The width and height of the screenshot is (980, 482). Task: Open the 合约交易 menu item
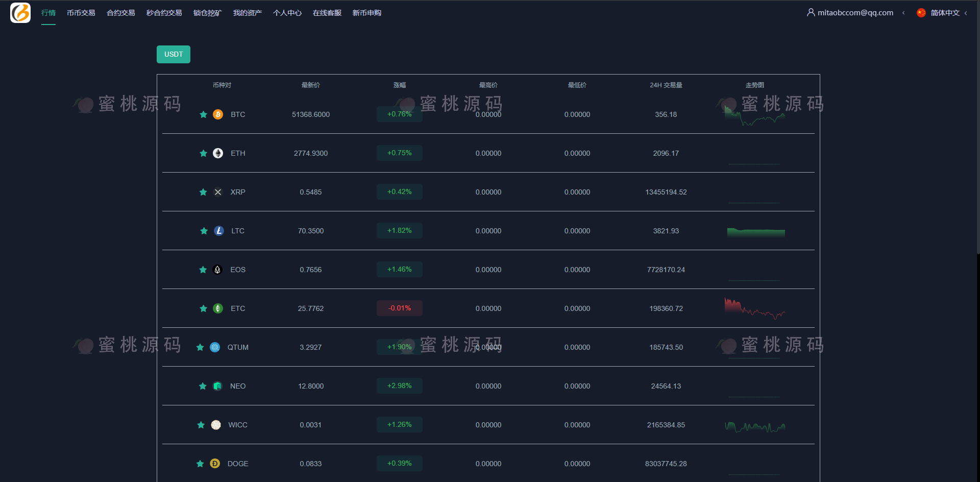pos(121,13)
